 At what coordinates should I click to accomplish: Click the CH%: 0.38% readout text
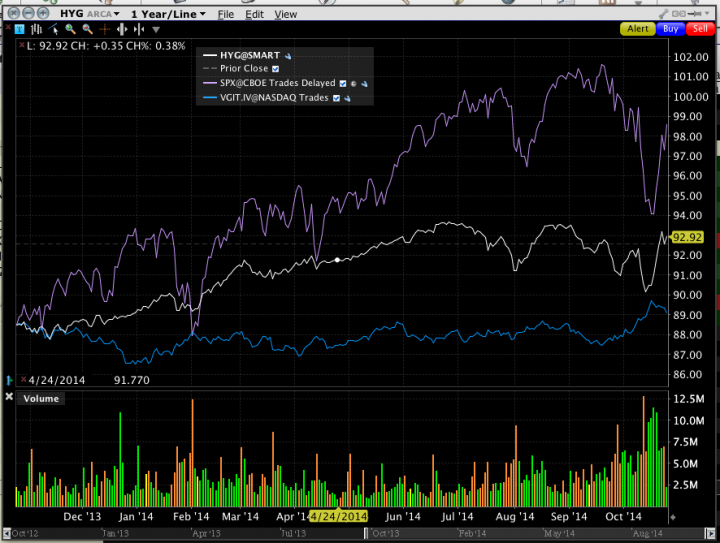pyautogui.click(x=155, y=46)
